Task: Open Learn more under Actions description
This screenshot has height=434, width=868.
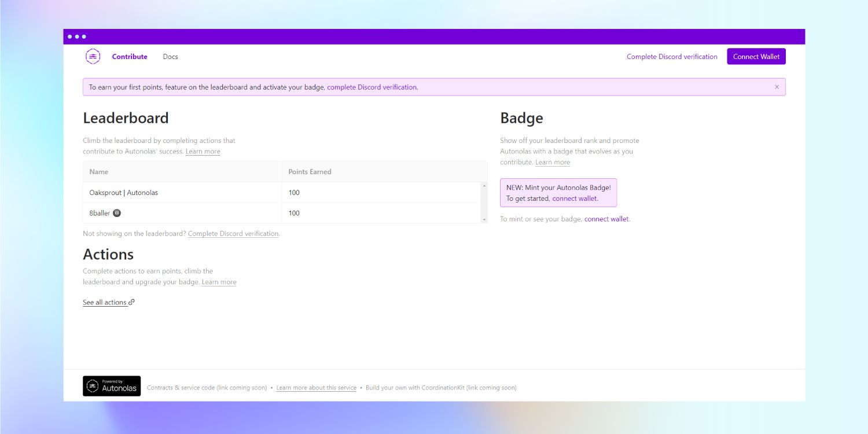Action: coord(219,282)
